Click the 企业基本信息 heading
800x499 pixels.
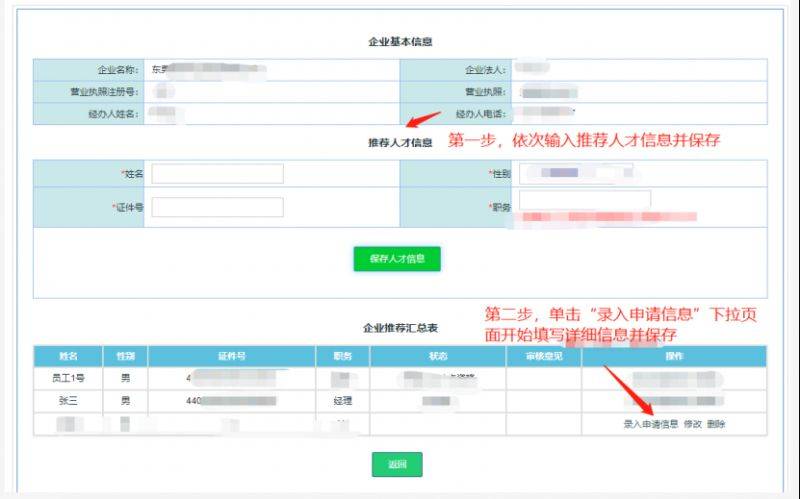(400, 42)
